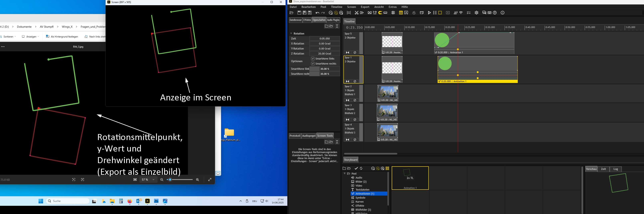Open the checklist icon in the toolbar

click(469, 13)
